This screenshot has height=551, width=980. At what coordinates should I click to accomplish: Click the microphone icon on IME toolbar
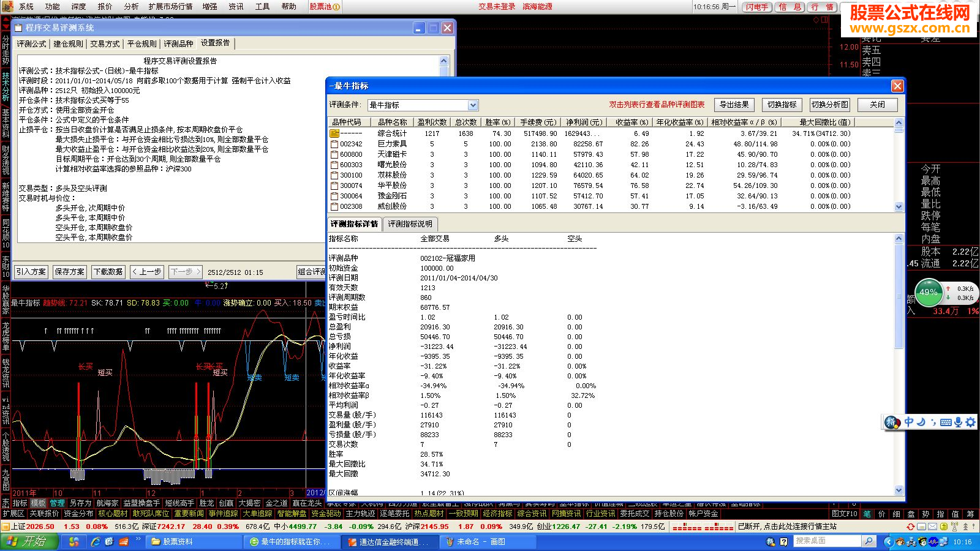click(958, 422)
